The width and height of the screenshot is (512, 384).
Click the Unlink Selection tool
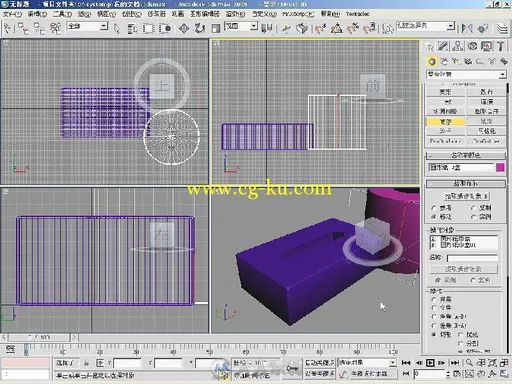pyautogui.click(x=39, y=28)
